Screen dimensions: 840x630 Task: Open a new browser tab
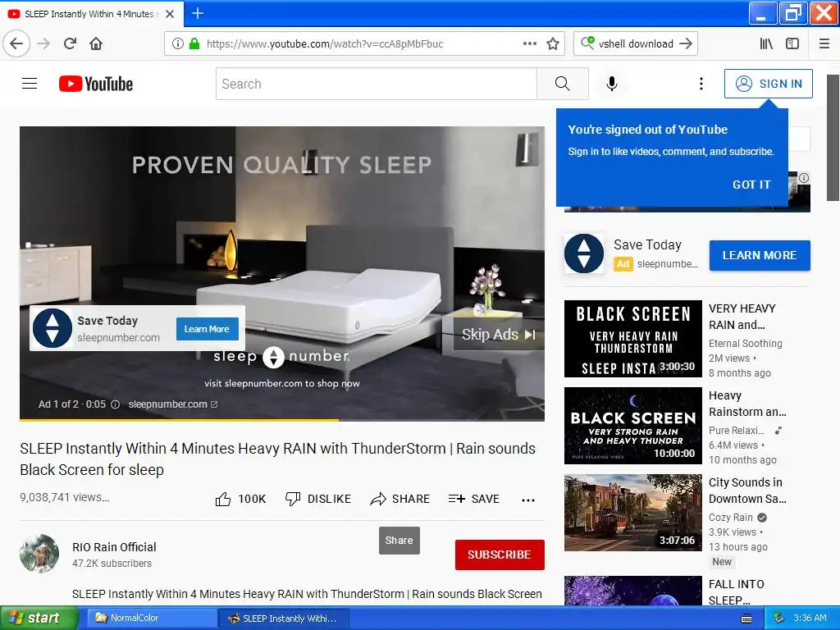pyautogui.click(x=197, y=13)
